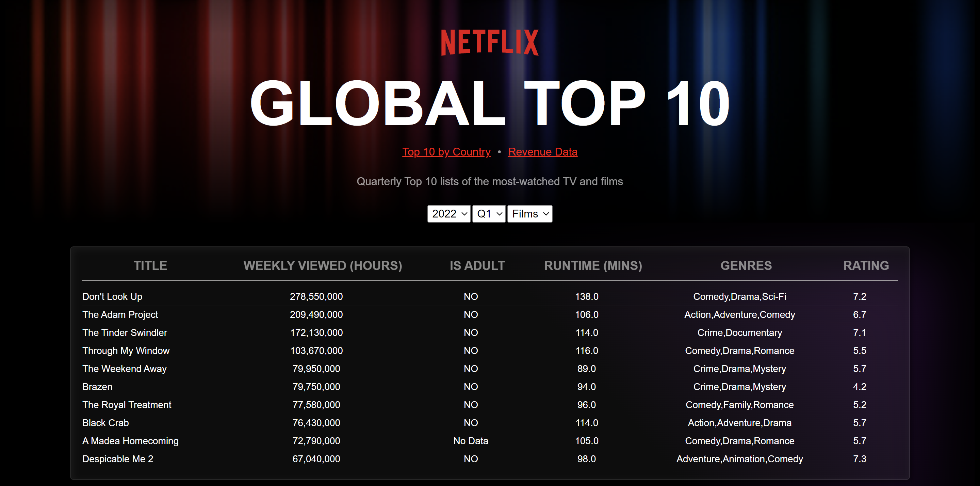Click The Tinder Swindler entry
This screenshot has width=980, height=486.
pyautogui.click(x=125, y=332)
